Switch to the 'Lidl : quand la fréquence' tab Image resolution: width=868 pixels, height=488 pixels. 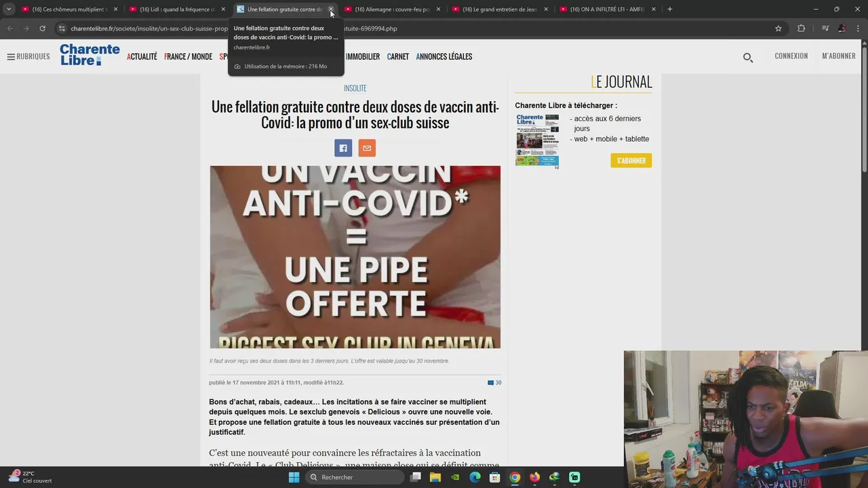pyautogui.click(x=176, y=9)
